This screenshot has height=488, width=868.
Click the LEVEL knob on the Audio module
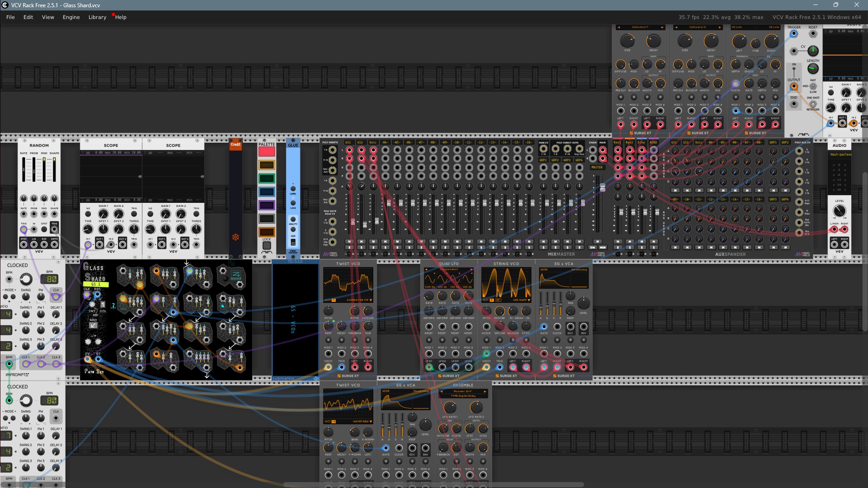click(x=839, y=211)
